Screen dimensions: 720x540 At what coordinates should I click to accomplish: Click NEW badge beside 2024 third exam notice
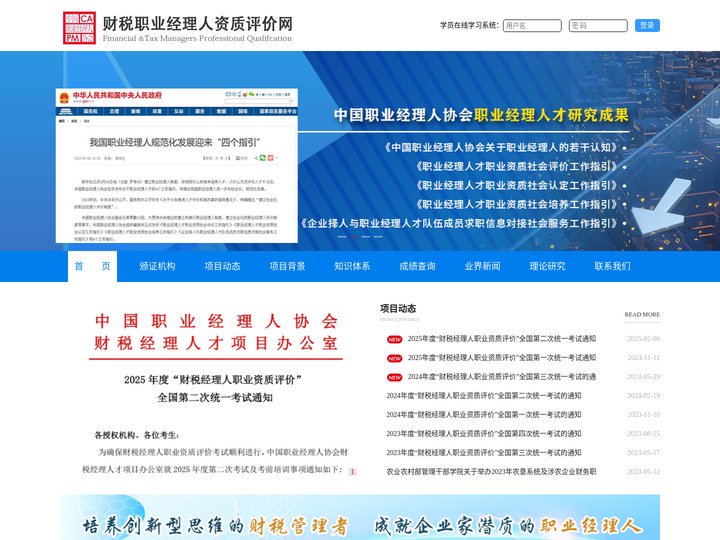(x=394, y=377)
